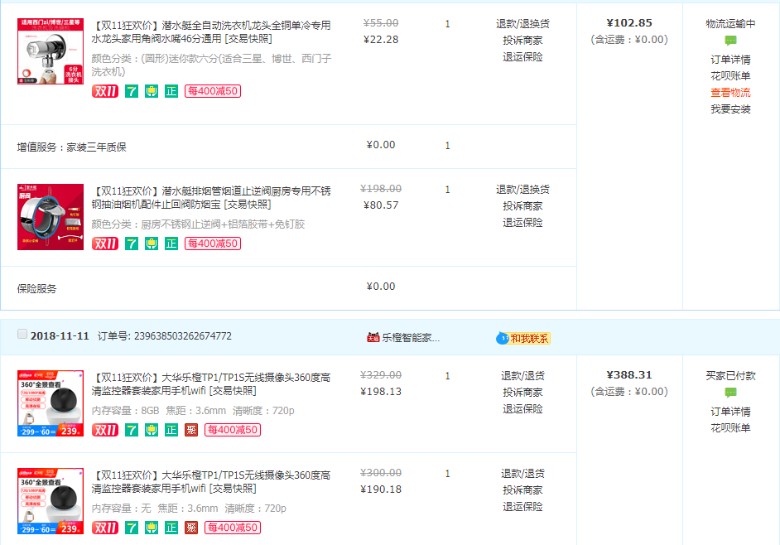Open the green chat bubble under 买家已付款
780x545 pixels.
[730, 393]
